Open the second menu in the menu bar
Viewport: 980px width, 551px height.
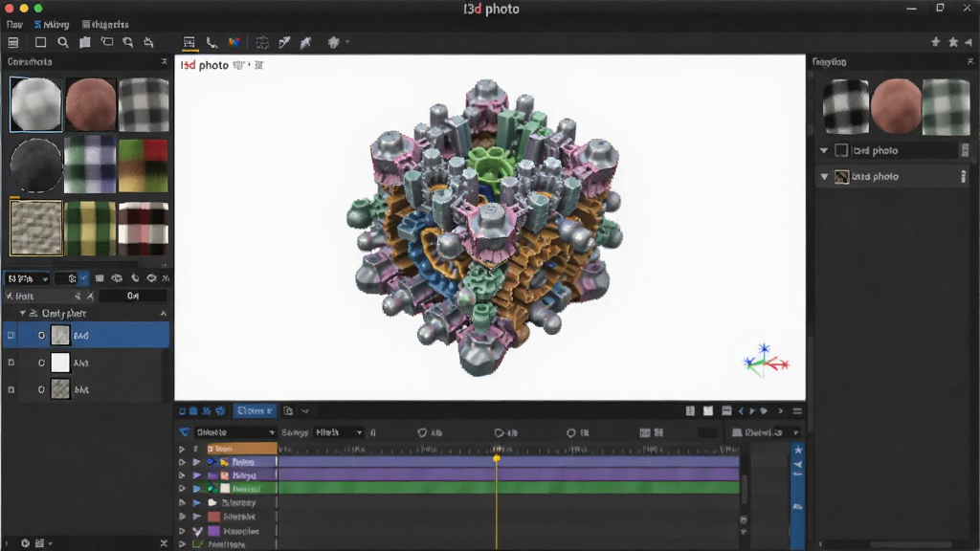[52, 24]
